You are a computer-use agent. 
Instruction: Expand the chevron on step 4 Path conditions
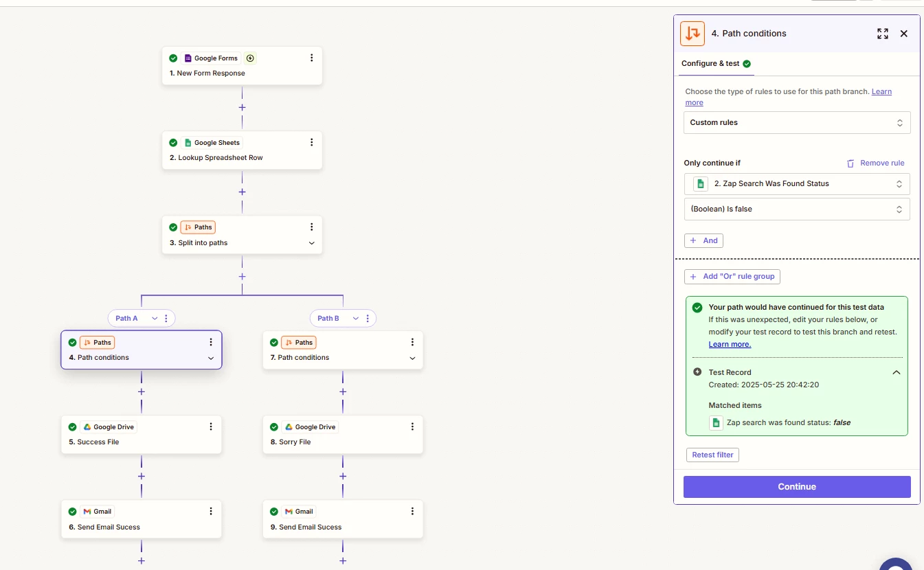[x=211, y=358]
